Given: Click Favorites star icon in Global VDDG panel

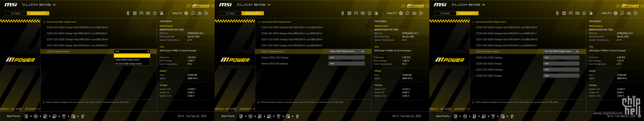Looking at the screenshot, I should 369,13.
